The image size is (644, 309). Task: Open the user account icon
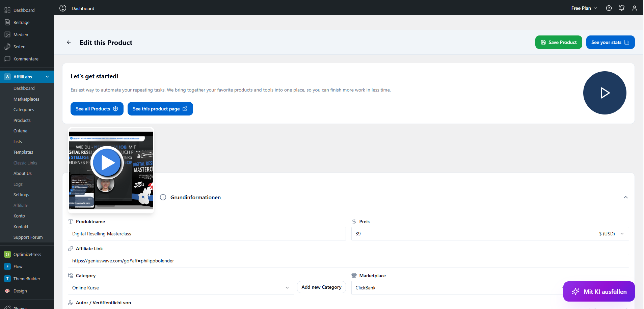pyautogui.click(x=634, y=8)
